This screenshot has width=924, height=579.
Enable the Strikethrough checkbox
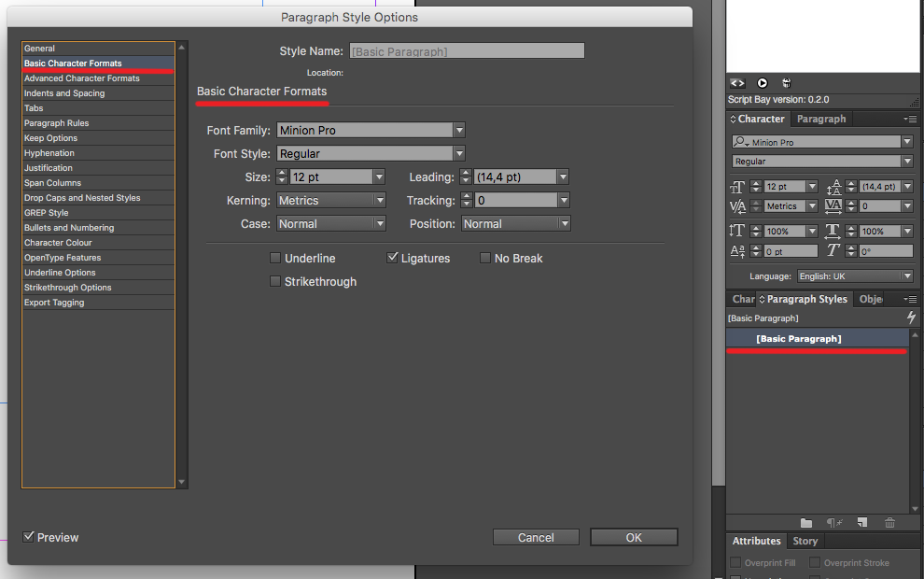click(x=275, y=281)
